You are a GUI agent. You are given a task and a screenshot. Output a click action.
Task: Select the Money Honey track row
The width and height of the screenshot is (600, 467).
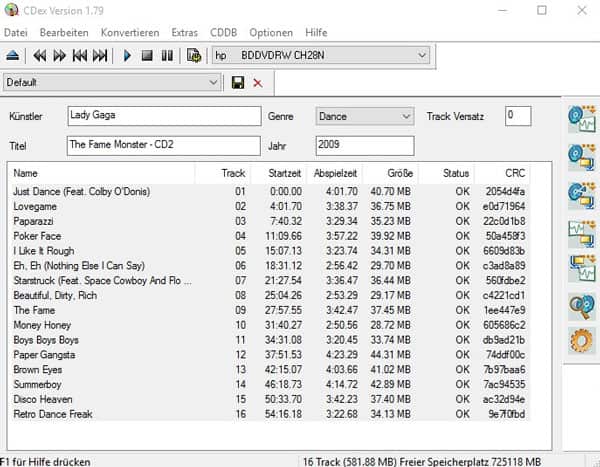tap(269, 325)
